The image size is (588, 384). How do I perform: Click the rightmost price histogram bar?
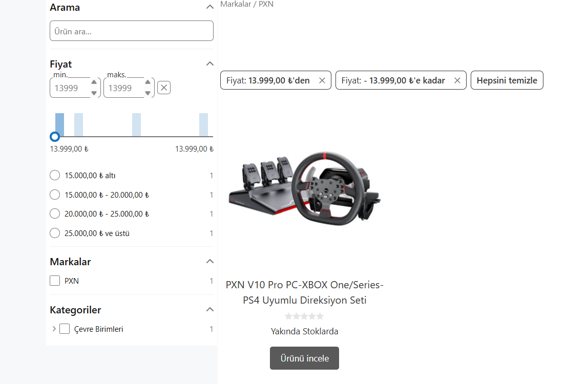pos(204,124)
